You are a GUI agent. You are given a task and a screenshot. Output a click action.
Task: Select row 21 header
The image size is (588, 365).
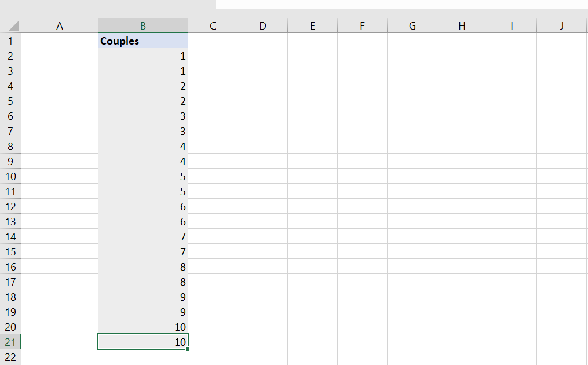(x=10, y=342)
